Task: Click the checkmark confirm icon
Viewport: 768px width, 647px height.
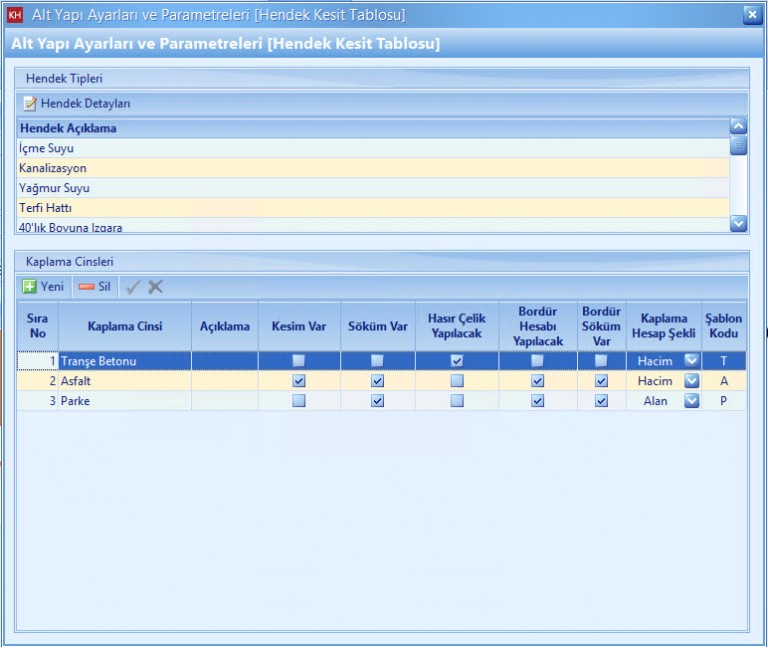Action: click(133, 287)
